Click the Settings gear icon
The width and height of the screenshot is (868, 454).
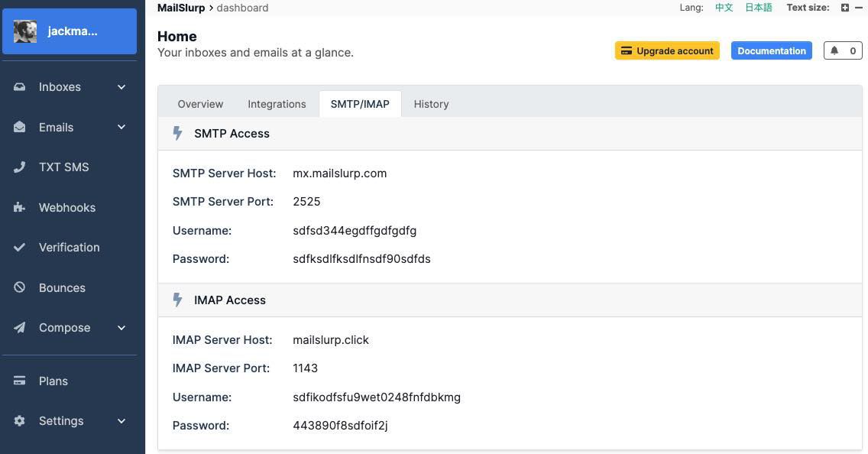(x=20, y=421)
